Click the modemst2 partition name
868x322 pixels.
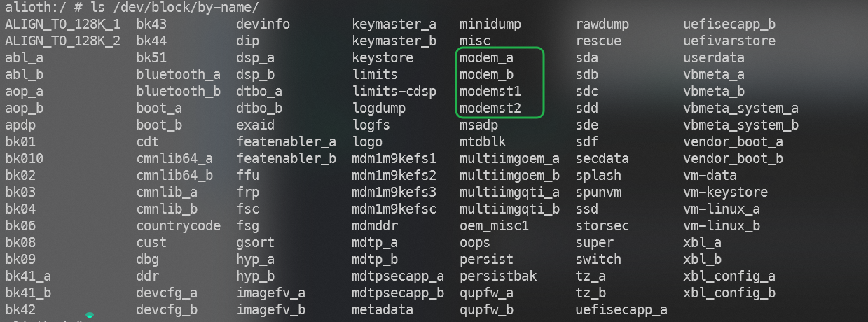[490, 108]
